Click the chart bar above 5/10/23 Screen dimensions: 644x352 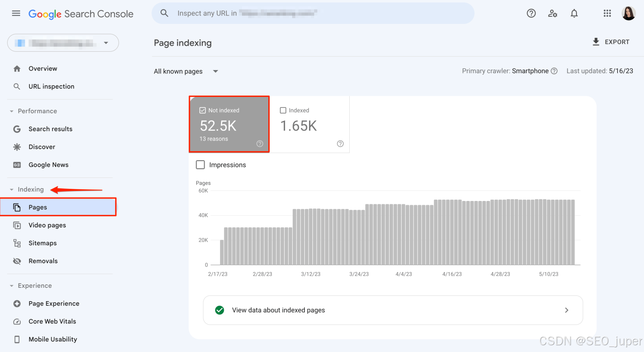tap(549, 232)
